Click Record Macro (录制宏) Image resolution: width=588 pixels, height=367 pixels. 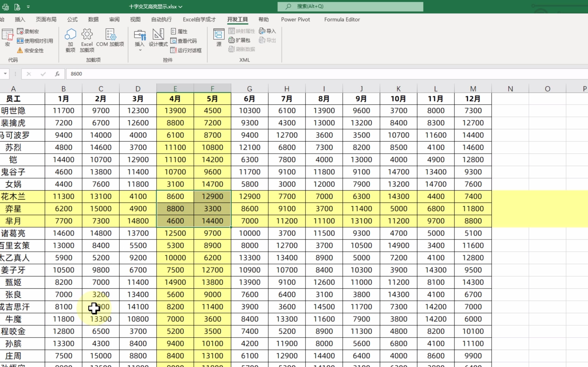(28, 32)
